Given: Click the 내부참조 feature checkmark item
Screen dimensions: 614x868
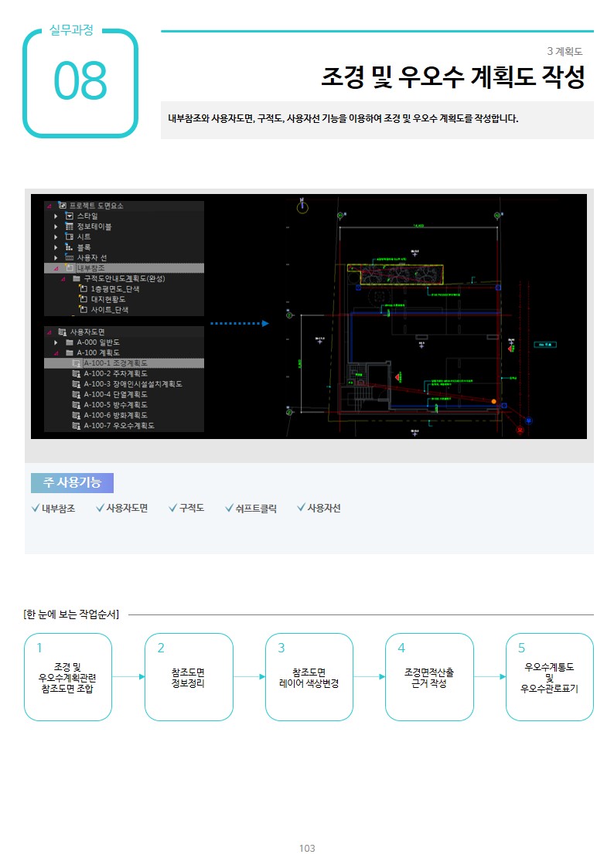Looking at the screenshot, I should [x=53, y=508].
